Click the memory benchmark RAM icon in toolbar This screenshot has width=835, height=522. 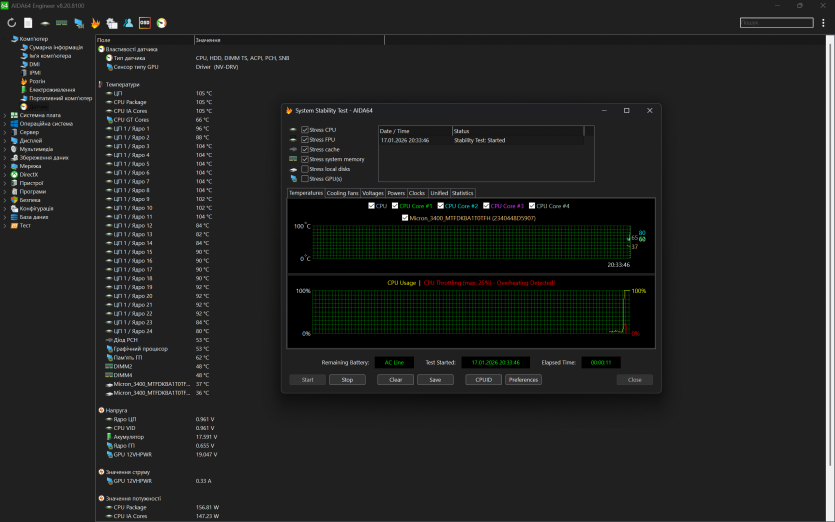pos(62,22)
